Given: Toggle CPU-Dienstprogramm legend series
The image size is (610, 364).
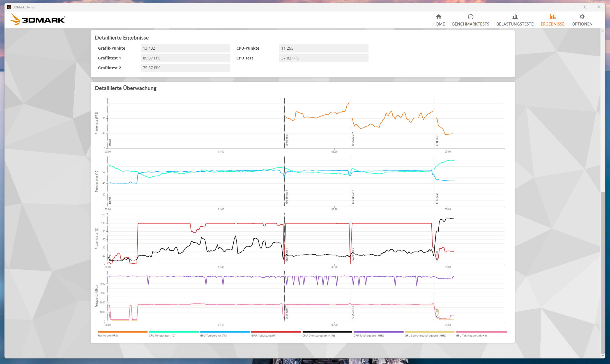Looking at the screenshot, I should pos(318,335).
